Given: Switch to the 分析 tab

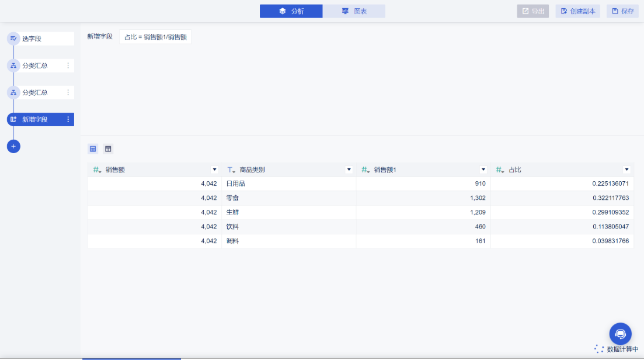Looking at the screenshot, I should click(291, 11).
